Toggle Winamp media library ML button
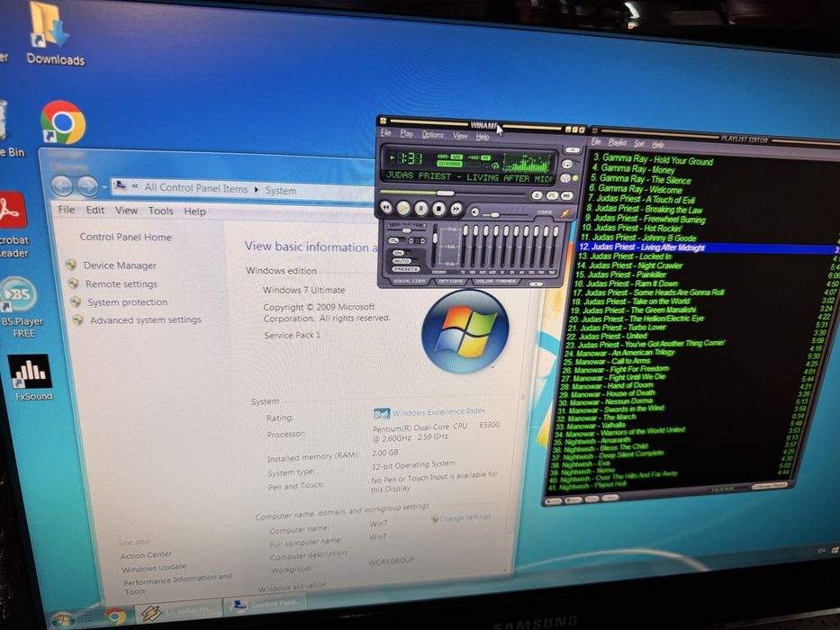 567,196
